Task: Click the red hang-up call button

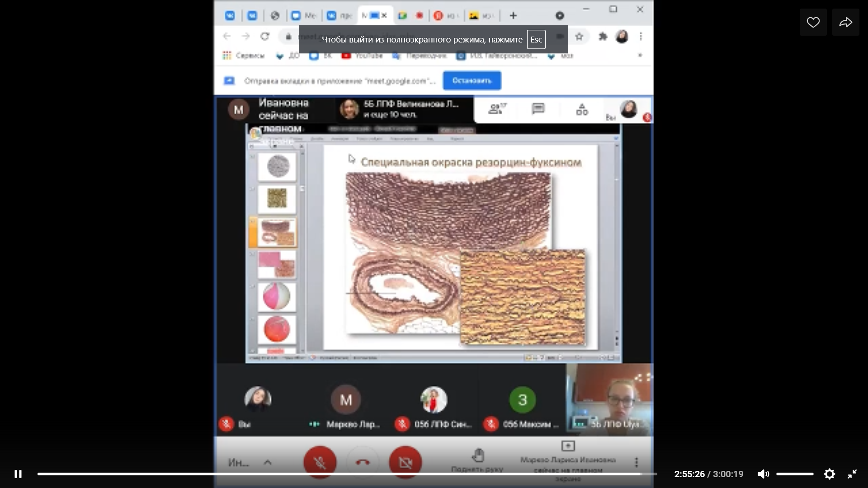Action: coord(363,462)
